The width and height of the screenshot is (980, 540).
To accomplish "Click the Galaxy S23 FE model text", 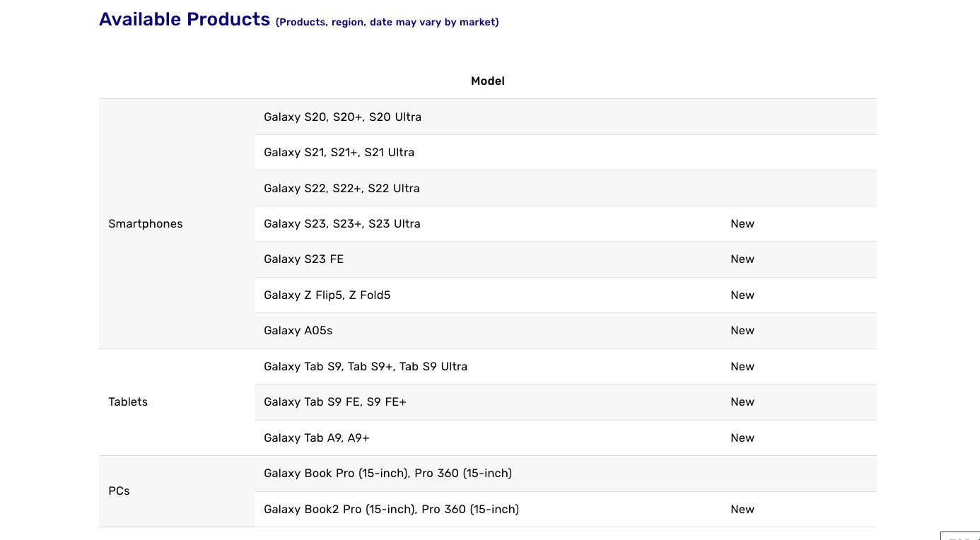I will coord(304,259).
